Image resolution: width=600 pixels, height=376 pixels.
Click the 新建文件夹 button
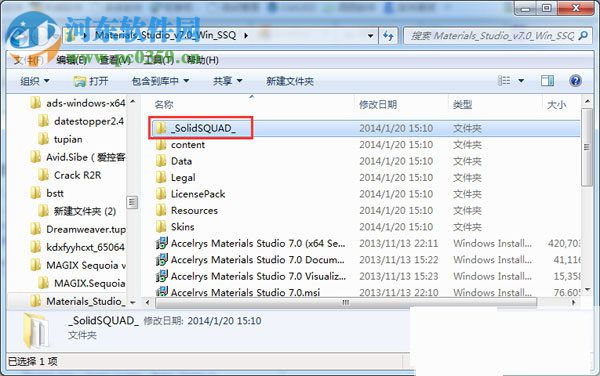290,81
